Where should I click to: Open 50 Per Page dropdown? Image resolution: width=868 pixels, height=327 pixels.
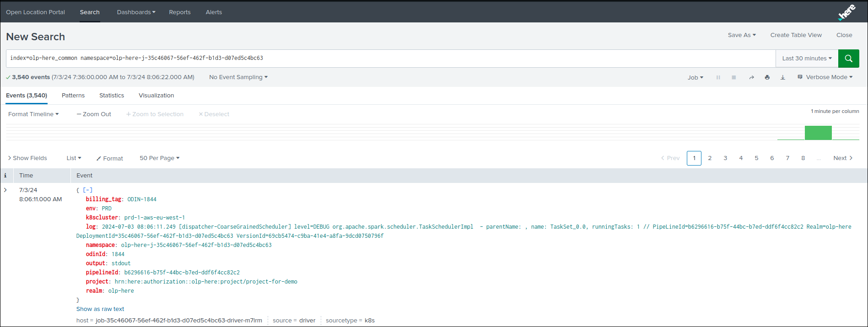pyautogui.click(x=159, y=158)
